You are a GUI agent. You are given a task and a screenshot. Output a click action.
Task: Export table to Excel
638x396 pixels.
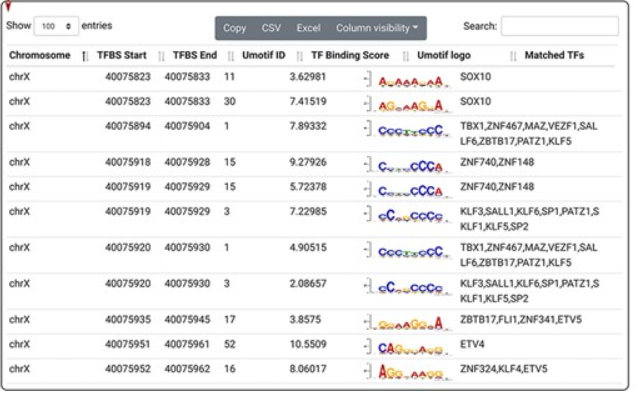point(308,28)
